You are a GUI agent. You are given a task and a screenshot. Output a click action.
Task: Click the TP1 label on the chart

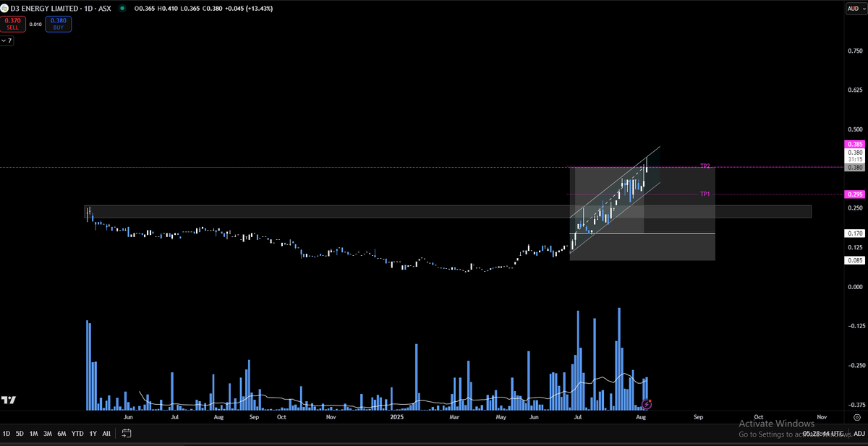coord(705,194)
